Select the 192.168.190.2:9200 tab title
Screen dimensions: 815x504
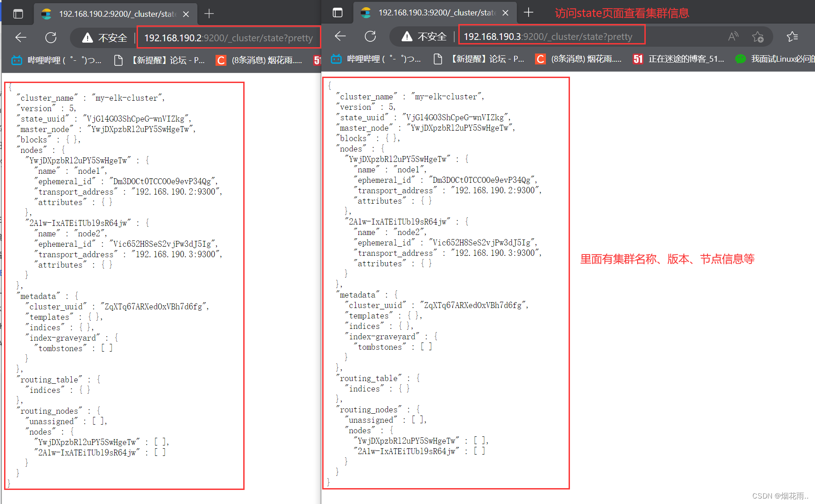pyautogui.click(x=117, y=14)
